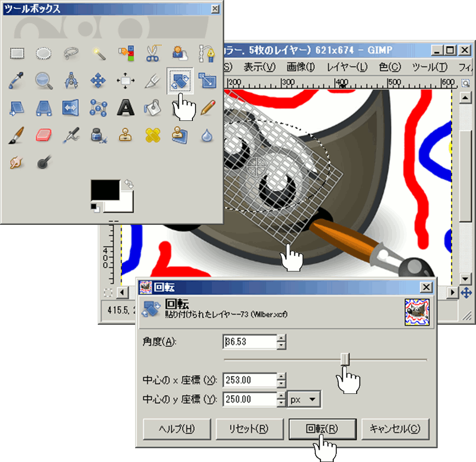Select the Move tool
Viewport: 476px width, 462px height.
coord(98,79)
